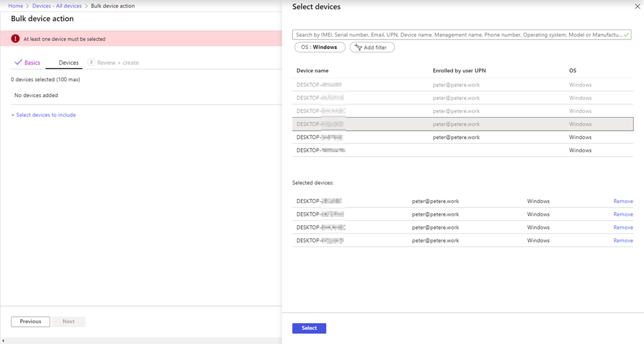Sort by Enrolled by user UPN column
Viewport: 644px width, 344px height.
[x=459, y=70]
